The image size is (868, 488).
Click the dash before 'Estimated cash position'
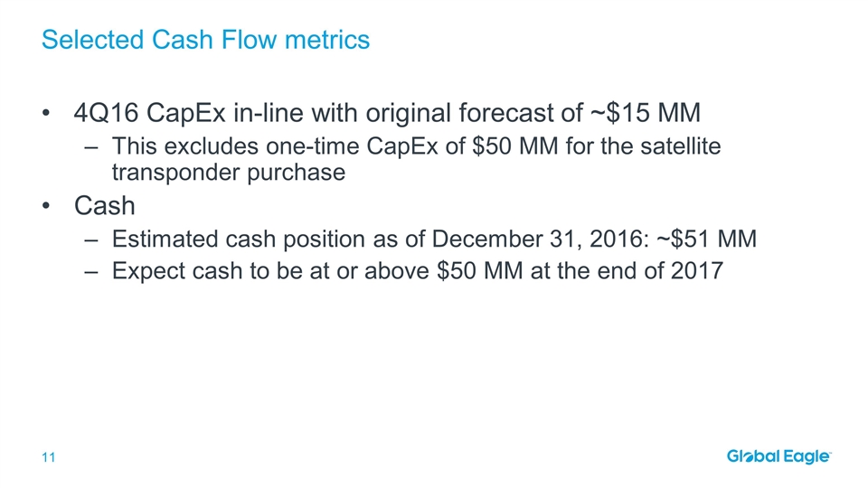pyautogui.click(x=90, y=239)
